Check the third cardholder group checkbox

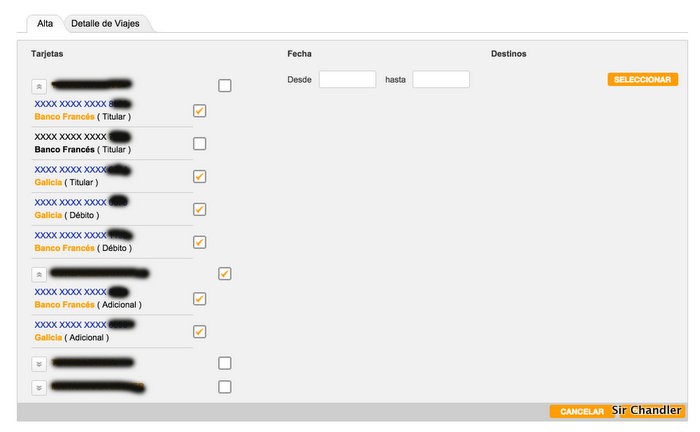click(225, 363)
